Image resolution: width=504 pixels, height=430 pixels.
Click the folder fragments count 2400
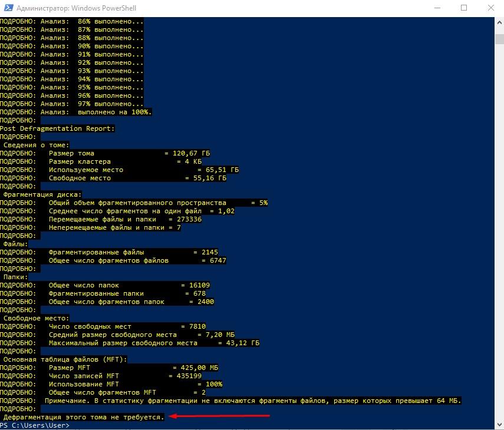pos(206,302)
